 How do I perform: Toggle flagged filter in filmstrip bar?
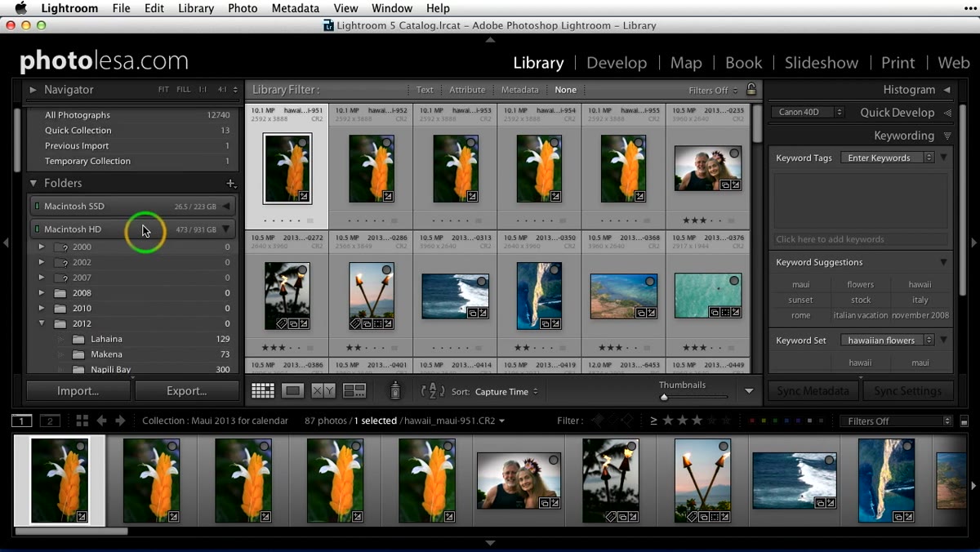597,421
